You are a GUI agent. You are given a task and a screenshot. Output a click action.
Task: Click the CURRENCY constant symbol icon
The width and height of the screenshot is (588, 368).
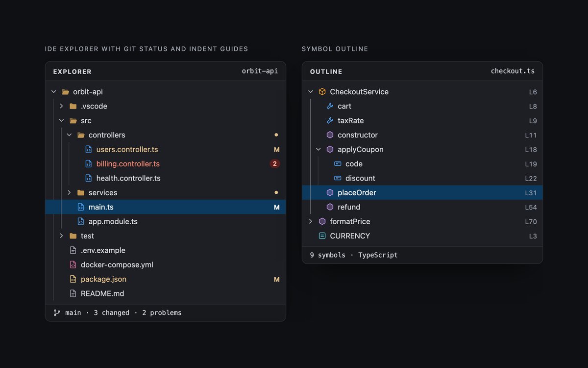(x=322, y=236)
